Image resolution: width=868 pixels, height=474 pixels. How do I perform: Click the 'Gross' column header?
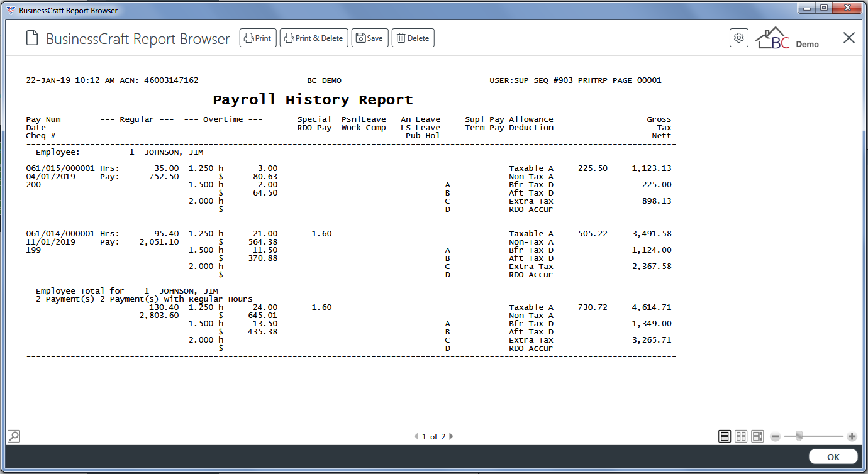pyautogui.click(x=659, y=119)
